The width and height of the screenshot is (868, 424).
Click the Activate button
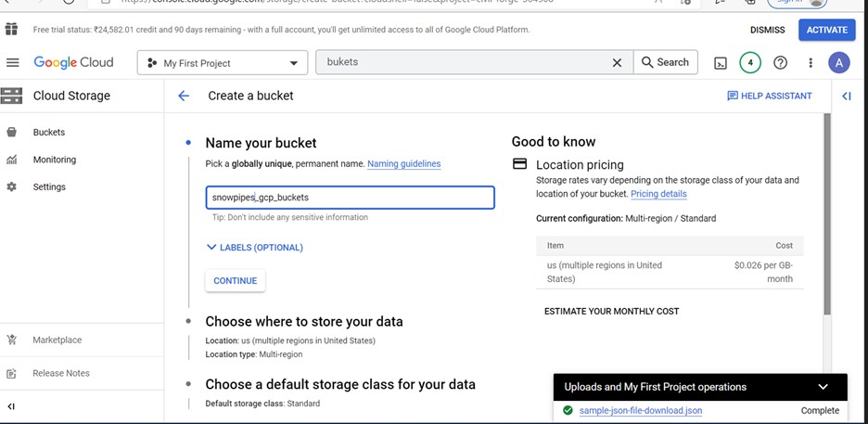pos(826,30)
